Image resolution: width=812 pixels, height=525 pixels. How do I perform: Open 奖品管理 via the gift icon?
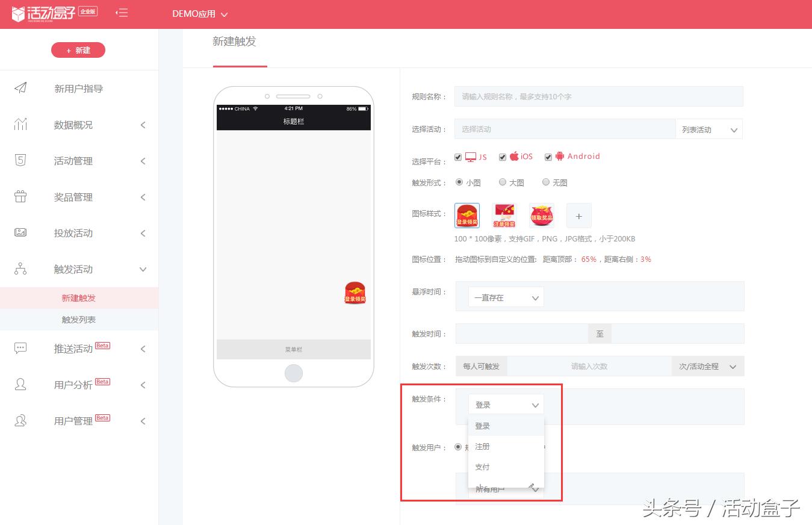tap(20, 197)
